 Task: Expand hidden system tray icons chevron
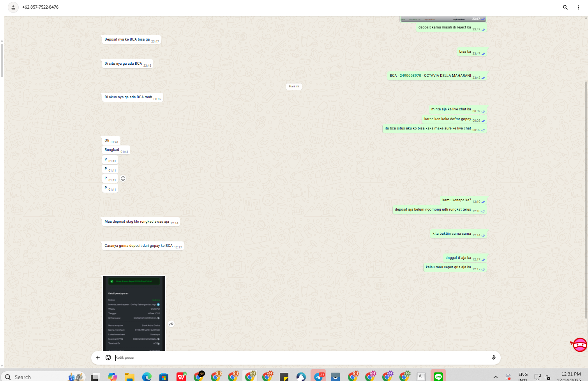[x=496, y=377]
